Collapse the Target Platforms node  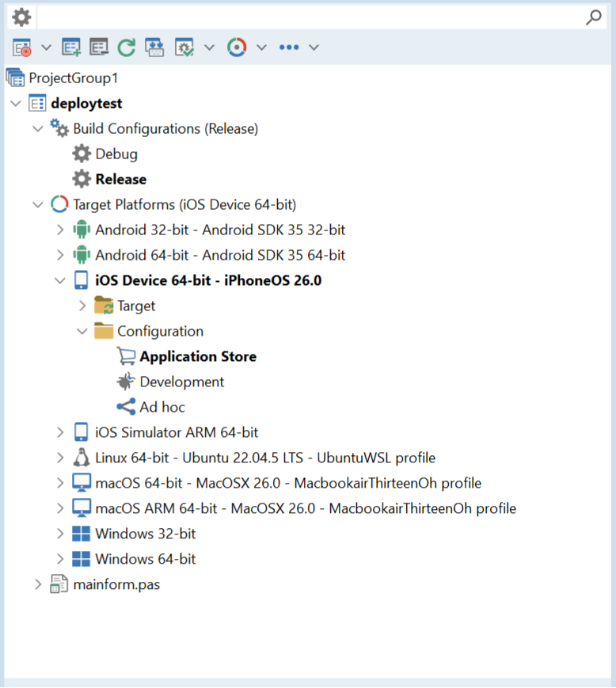point(38,204)
